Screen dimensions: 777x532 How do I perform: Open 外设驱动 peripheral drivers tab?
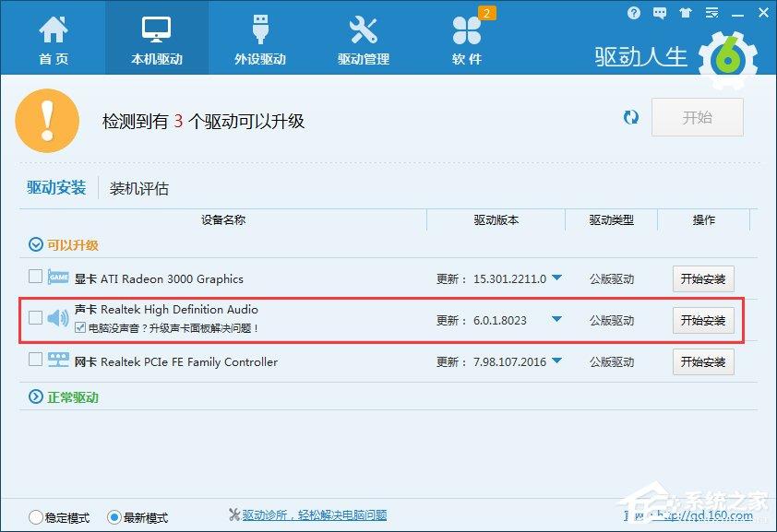pyautogui.click(x=260, y=39)
